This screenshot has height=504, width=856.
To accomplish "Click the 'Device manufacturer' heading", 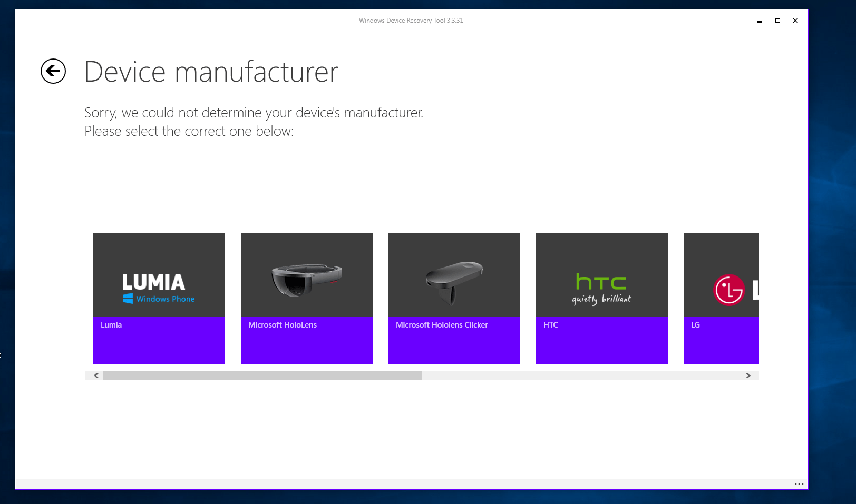I will click(211, 72).
